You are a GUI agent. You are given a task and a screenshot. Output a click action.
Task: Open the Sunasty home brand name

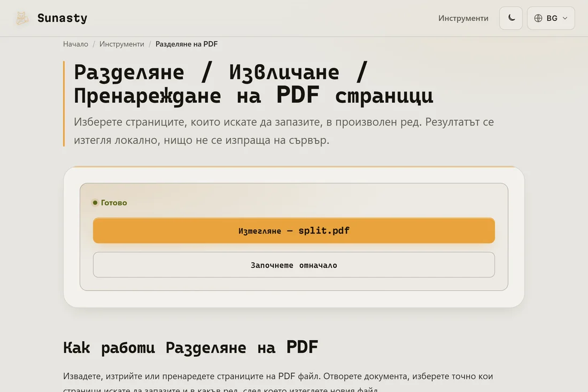[62, 18]
